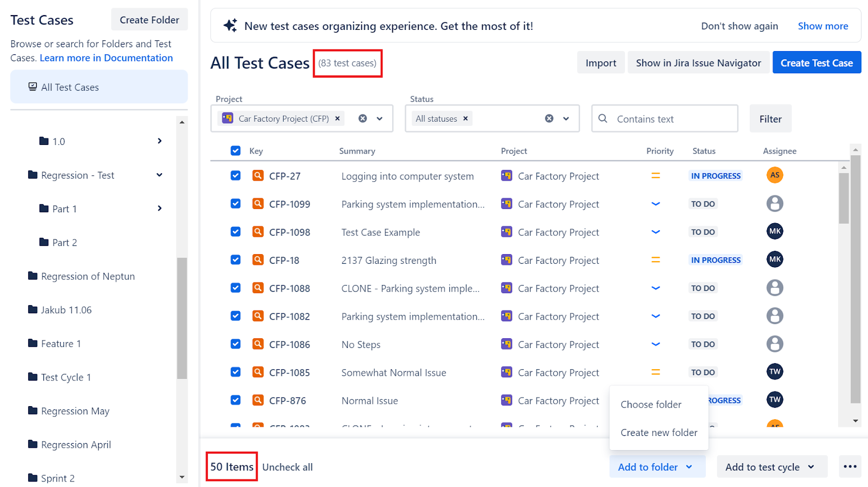868x487 pixels.
Task: Click the All Test Cases list icon
Action: [33, 87]
